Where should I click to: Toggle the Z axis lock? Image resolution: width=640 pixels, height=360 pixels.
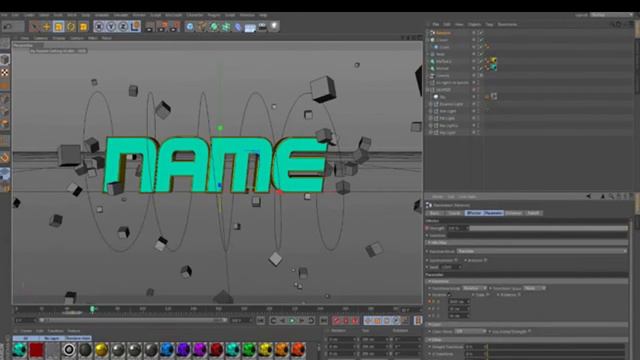pos(123,27)
